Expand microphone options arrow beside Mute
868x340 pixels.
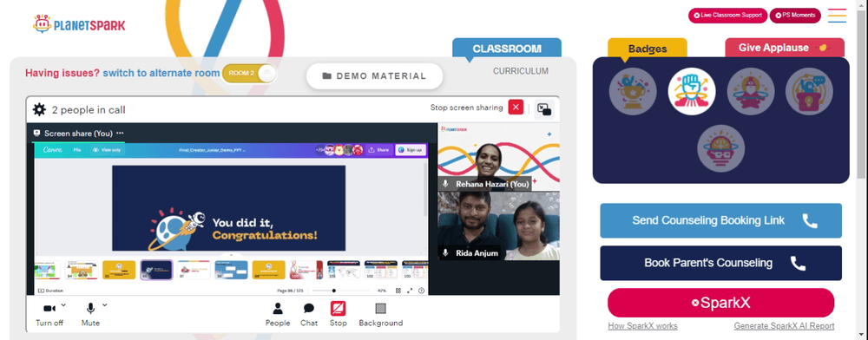105,304
